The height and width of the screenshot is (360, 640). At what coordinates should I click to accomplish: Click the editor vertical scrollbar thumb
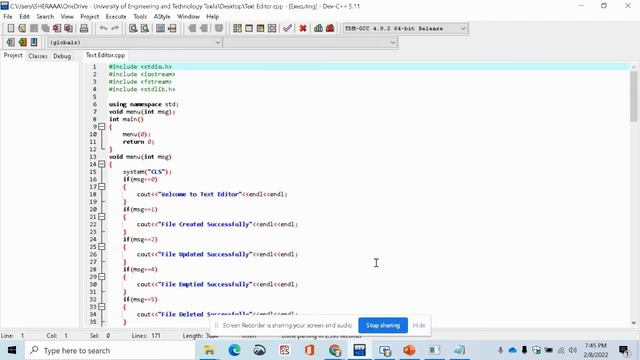coord(633,96)
